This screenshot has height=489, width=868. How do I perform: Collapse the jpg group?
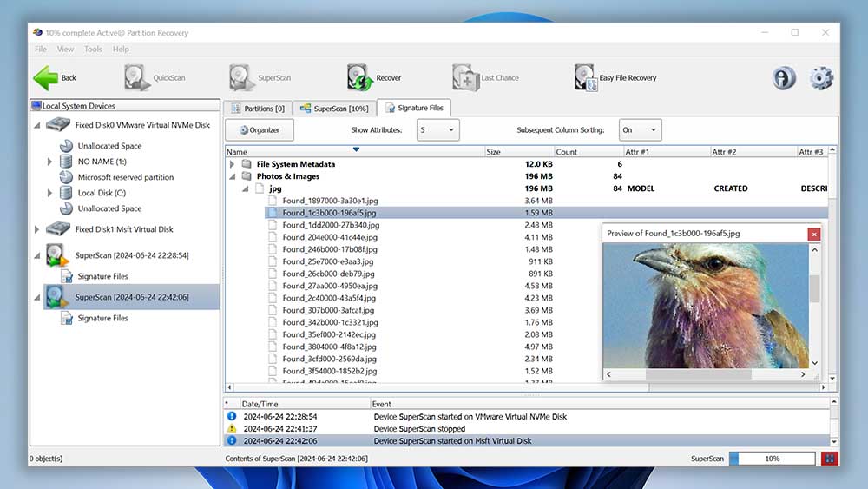(x=246, y=188)
